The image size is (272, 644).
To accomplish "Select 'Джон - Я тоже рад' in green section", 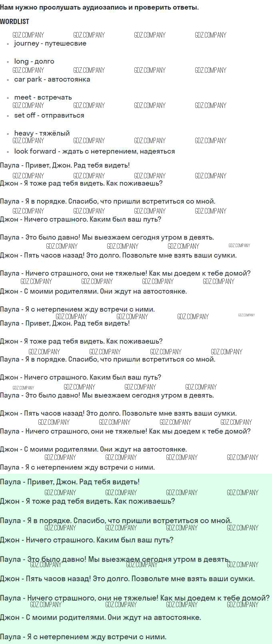I will [x=87, y=501].
